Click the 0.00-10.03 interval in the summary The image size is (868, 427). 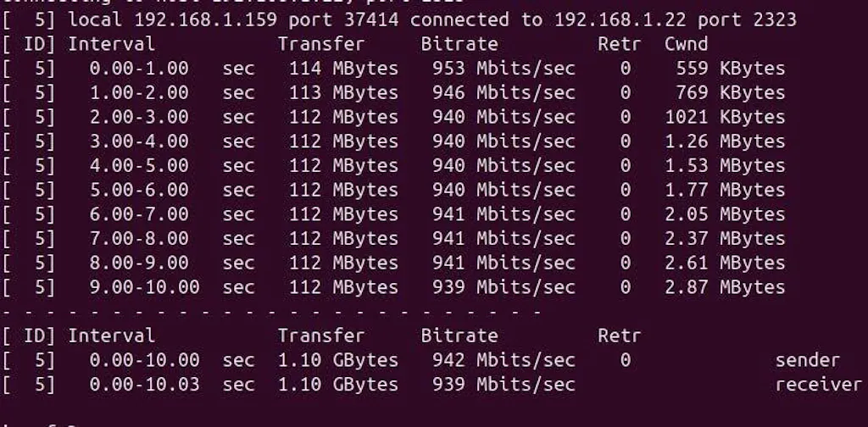point(144,385)
